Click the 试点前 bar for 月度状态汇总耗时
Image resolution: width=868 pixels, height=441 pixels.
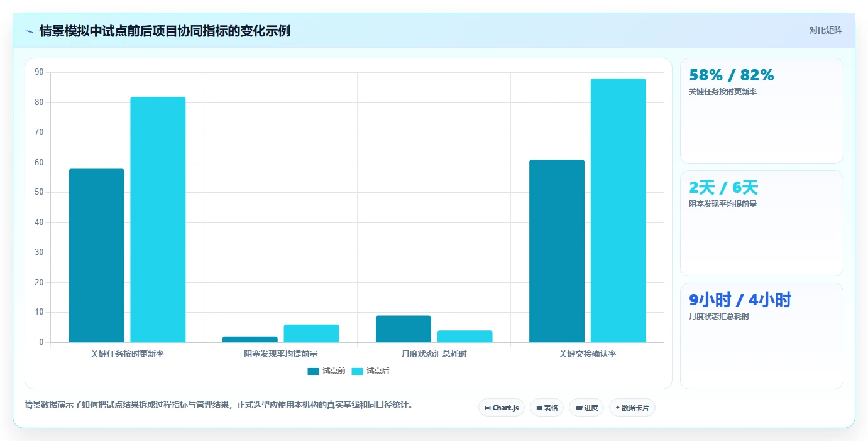404,329
